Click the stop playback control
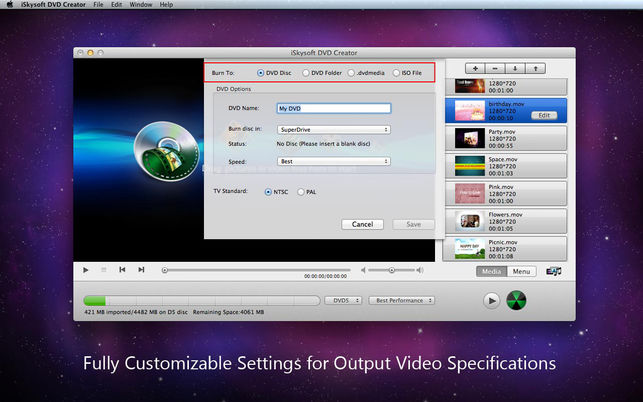Screen dimensions: 643x402 click(104, 270)
